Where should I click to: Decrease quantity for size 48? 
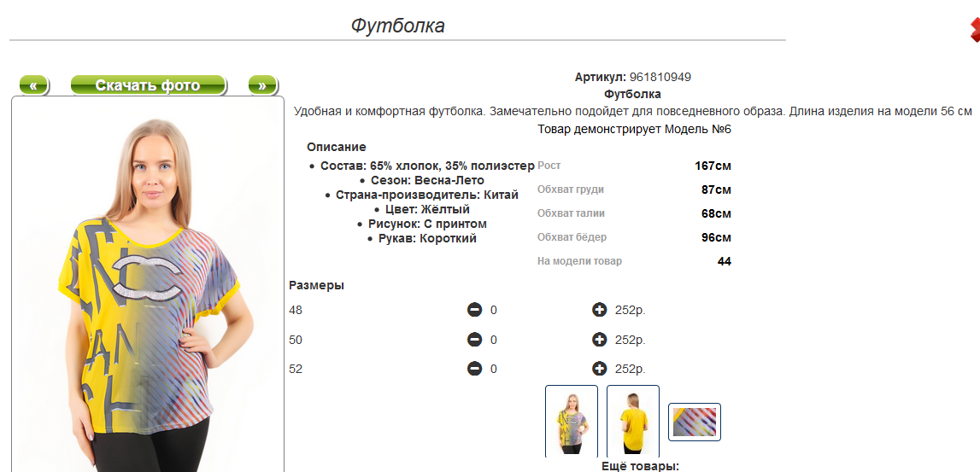coord(474,310)
